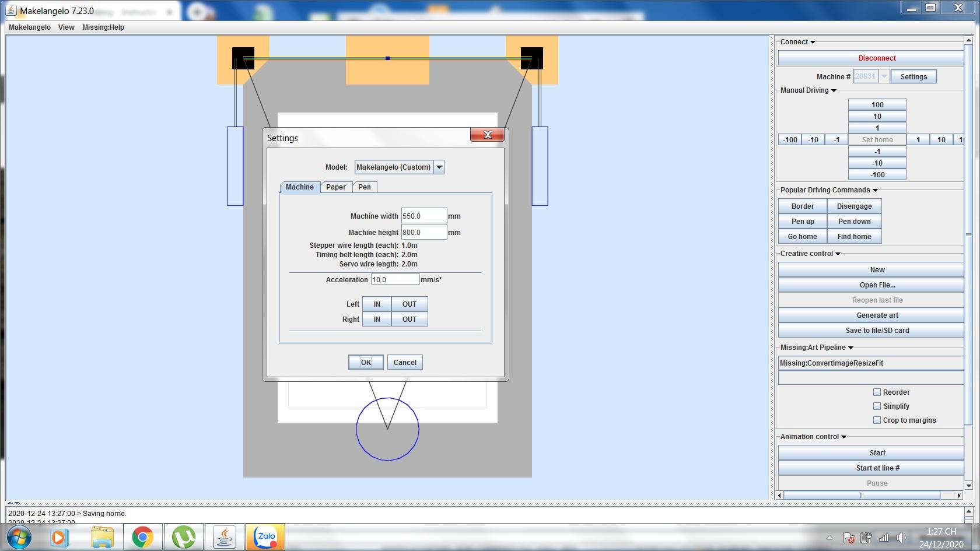Viewport: 980px width, 551px height.
Task: Collapse the Connect panel
Action: 813,42
